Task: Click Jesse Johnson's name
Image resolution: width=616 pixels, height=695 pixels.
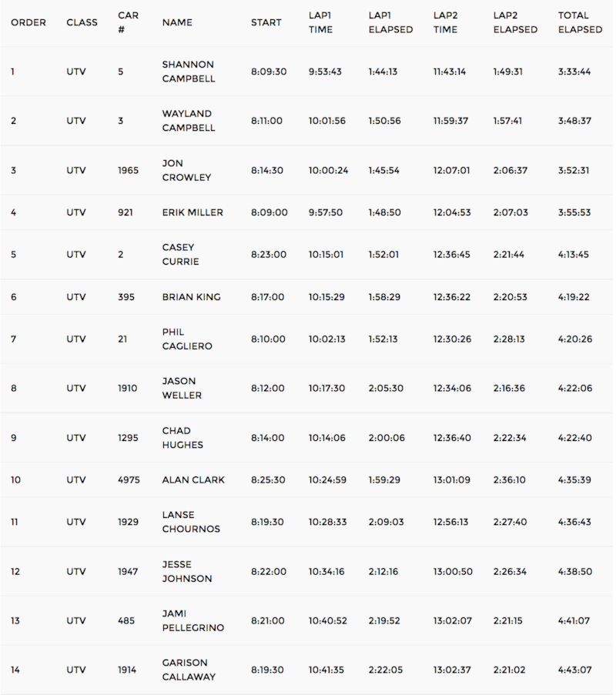Action: [x=186, y=571]
